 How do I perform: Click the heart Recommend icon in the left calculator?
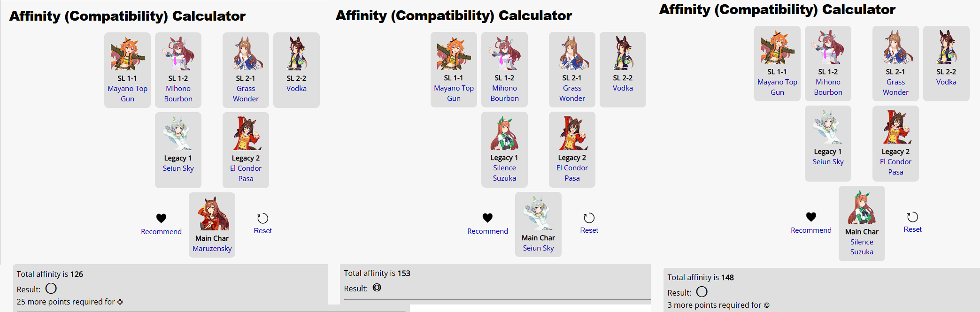coord(161,218)
